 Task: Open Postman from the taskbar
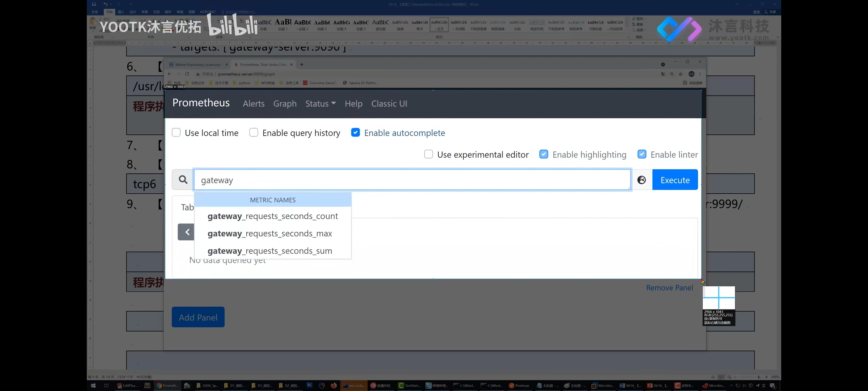tap(519, 386)
